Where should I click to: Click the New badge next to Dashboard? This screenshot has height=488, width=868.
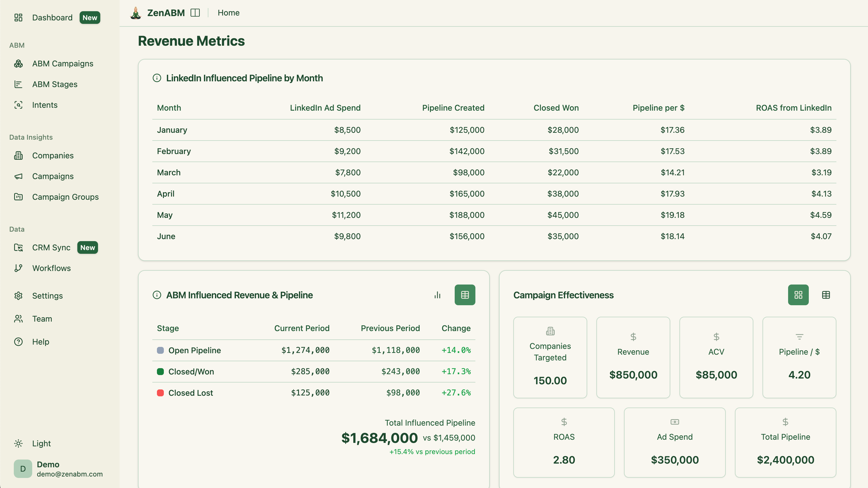click(x=90, y=18)
